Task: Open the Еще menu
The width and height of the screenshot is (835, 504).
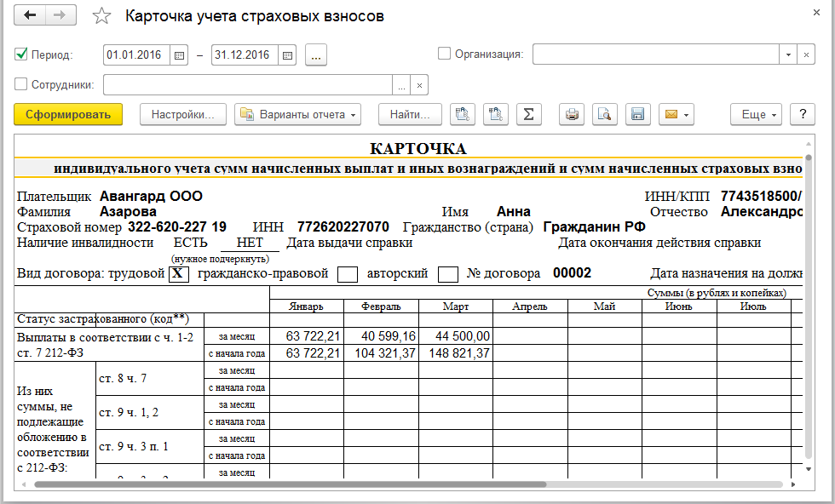Action: click(x=757, y=114)
